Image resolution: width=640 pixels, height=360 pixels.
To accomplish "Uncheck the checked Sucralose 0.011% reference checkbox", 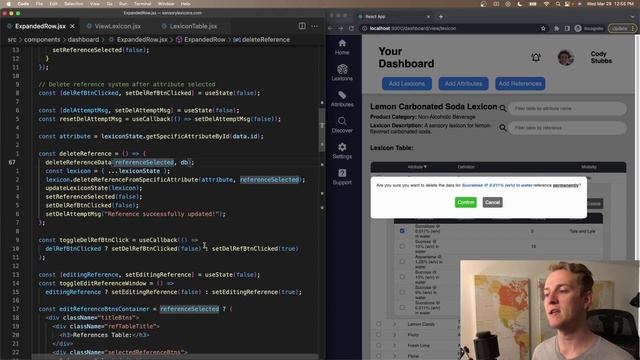I will click(402, 231).
